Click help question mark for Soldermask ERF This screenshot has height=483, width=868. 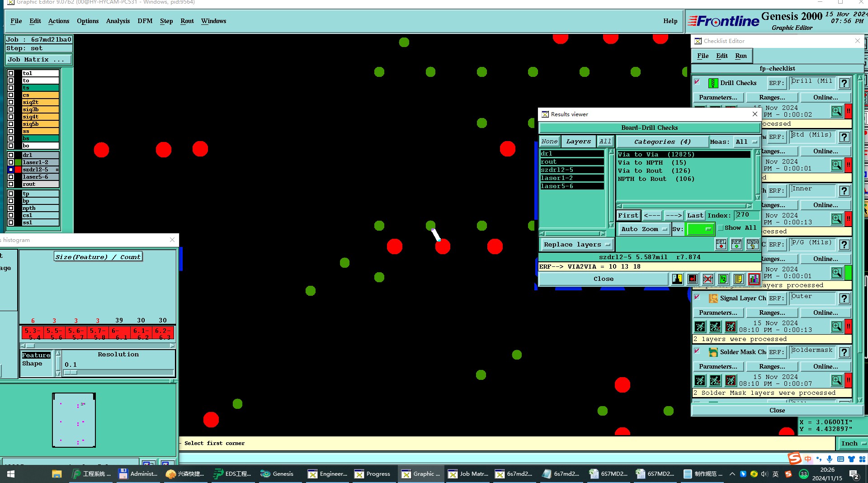844,352
